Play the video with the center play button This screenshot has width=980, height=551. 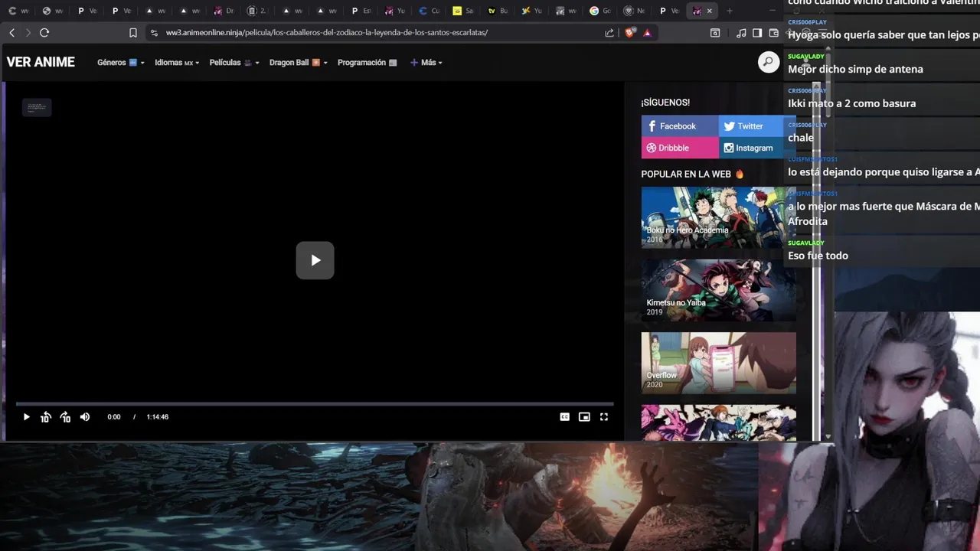point(315,260)
